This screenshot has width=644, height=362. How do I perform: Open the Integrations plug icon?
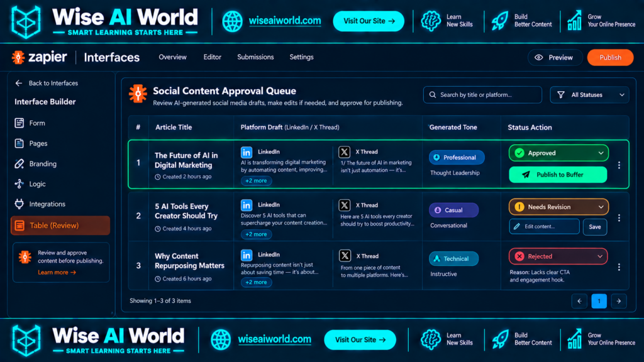click(x=19, y=204)
